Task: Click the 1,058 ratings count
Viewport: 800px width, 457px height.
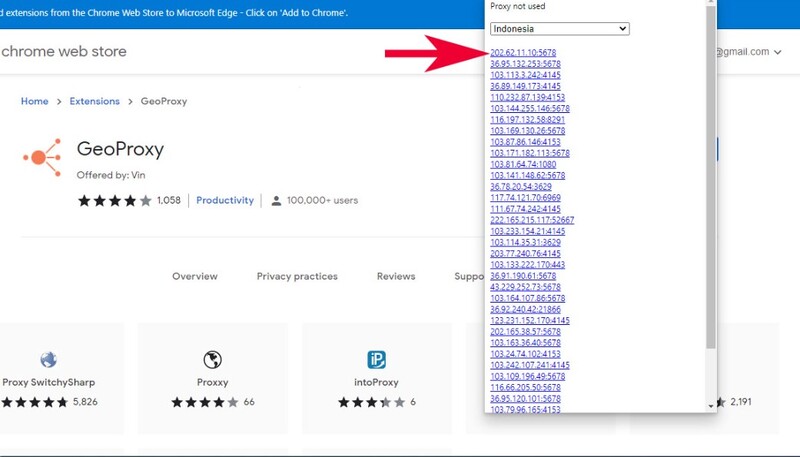Action: (169, 200)
